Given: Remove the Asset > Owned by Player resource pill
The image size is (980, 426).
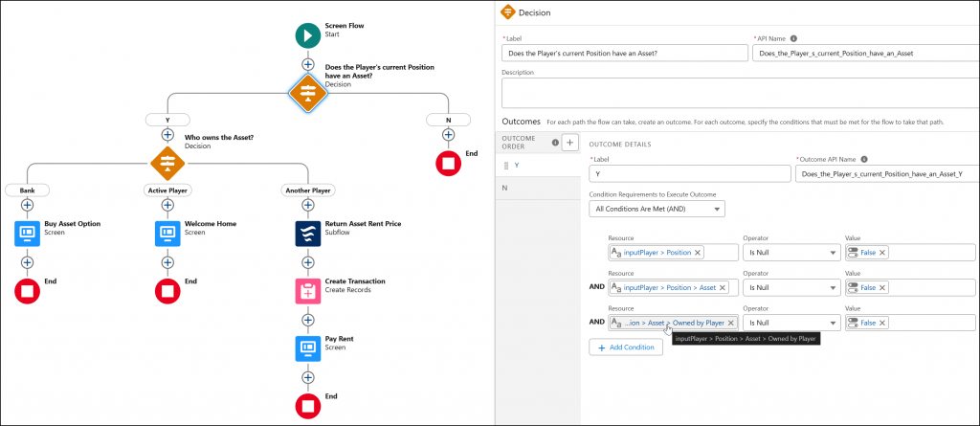Looking at the screenshot, I should [x=730, y=323].
